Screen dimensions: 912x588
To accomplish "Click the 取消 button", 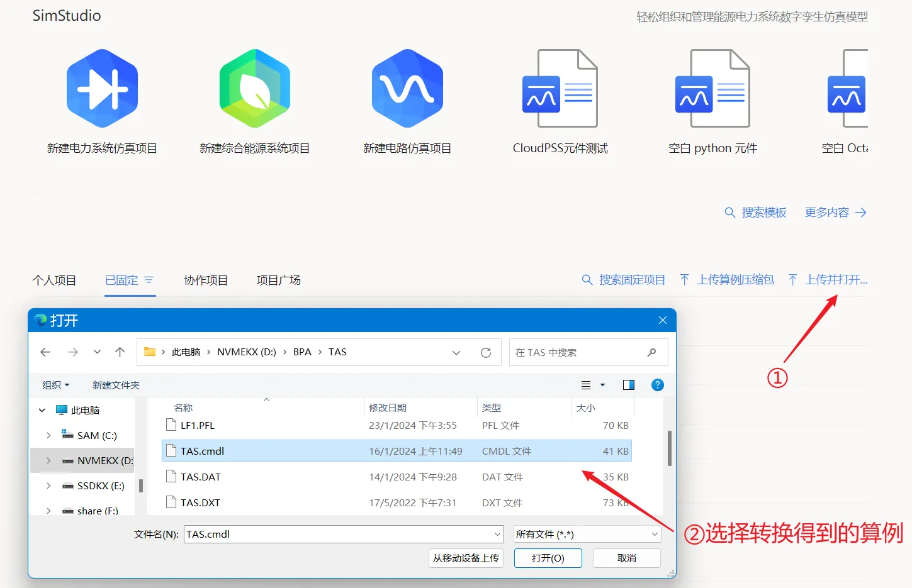I will pos(627,558).
